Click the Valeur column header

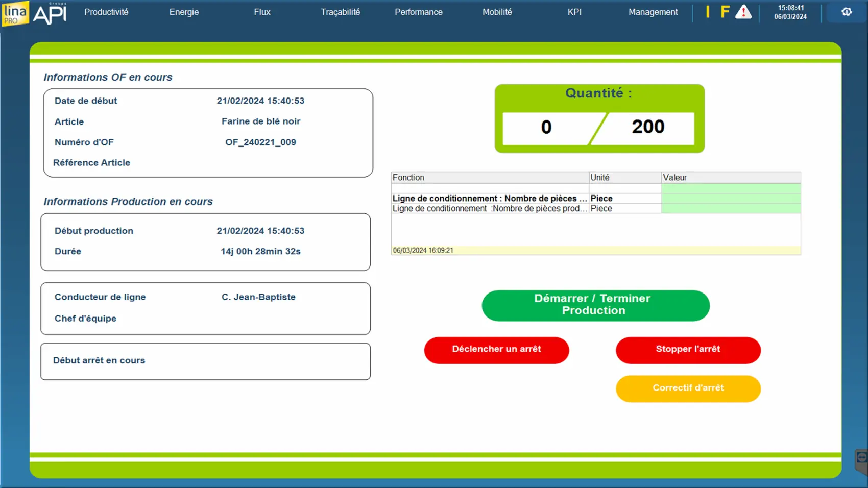pos(730,178)
